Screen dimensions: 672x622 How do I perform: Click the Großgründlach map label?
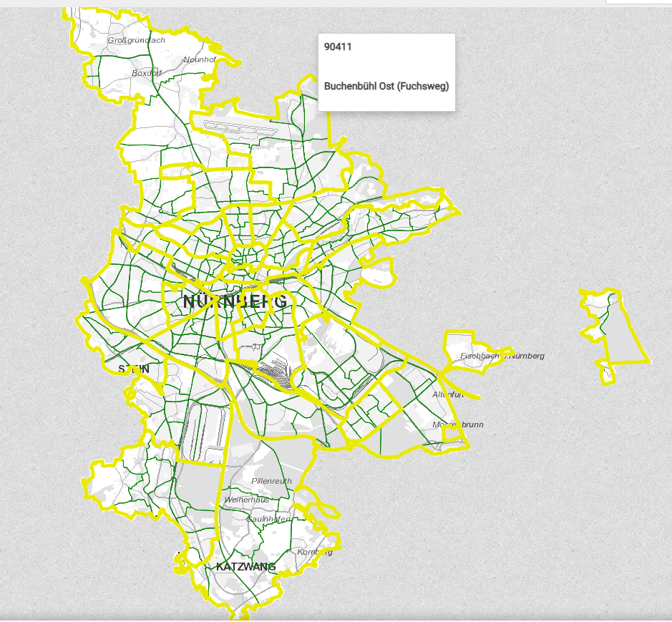click(x=136, y=40)
